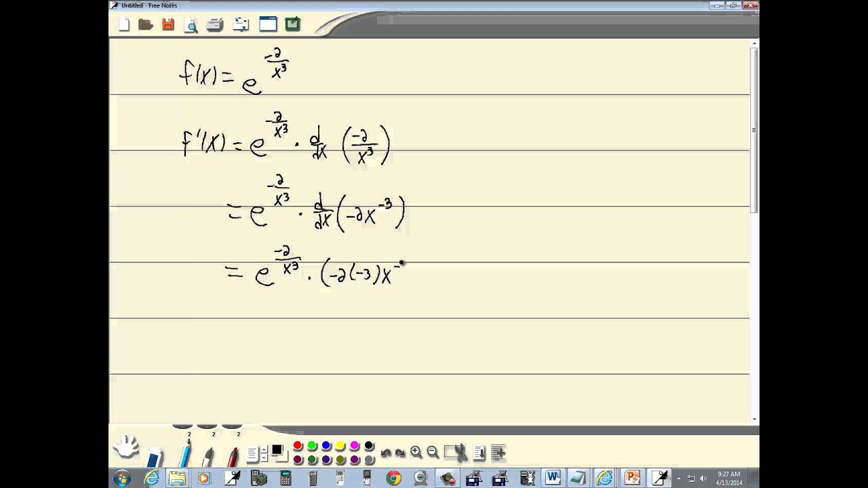Select the gray pen tool
Viewport: 868px width, 488px height.
pyautogui.click(x=208, y=457)
